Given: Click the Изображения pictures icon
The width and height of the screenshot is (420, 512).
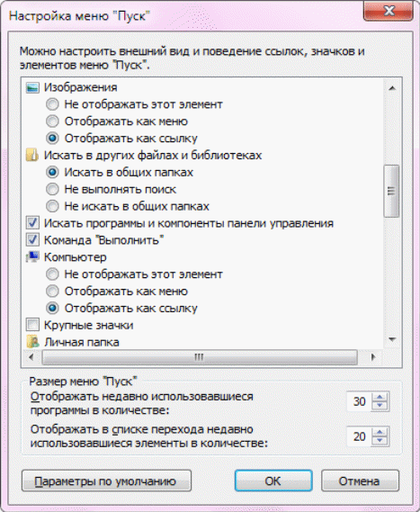Looking at the screenshot, I should click(x=32, y=87).
